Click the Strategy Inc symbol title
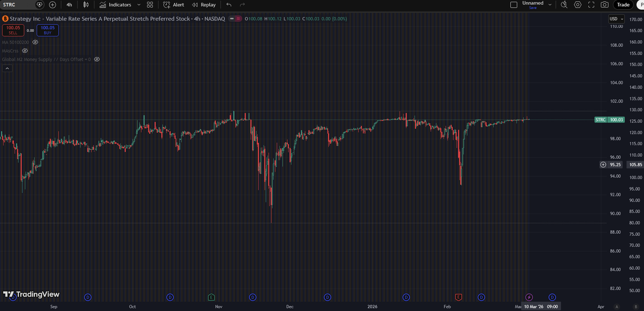The width and height of the screenshot is (644, 311). coord(100,19)
